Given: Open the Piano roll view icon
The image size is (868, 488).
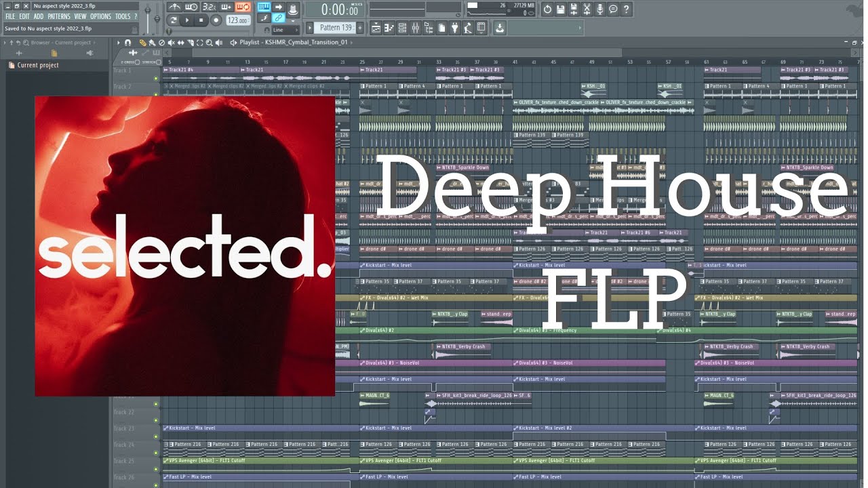Looking at the screenshot, I should (x=389, y=28).
